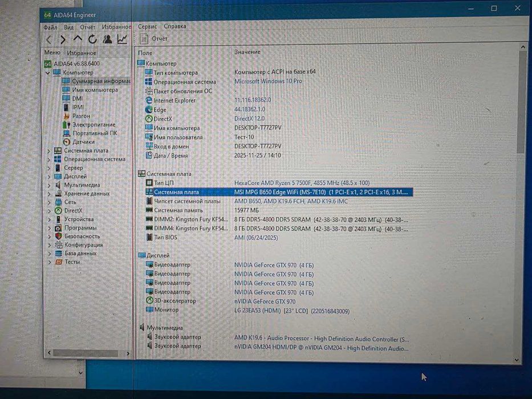
Task: Open the AMD B650 chipset link
Action: tap(291, 201)
